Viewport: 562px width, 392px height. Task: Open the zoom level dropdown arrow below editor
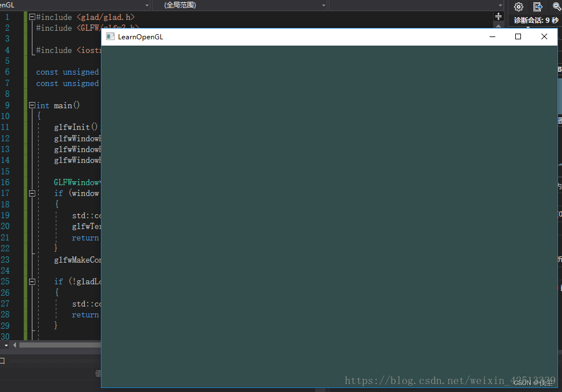6,345
